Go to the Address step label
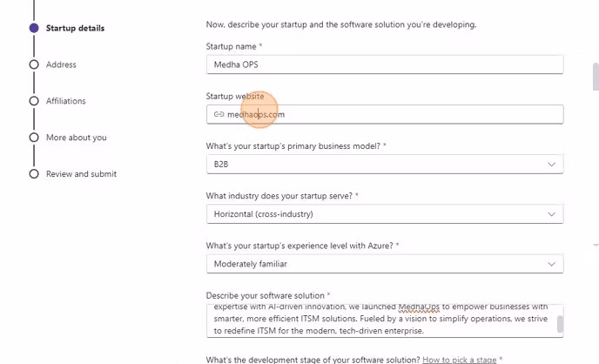 pos(61,64)
